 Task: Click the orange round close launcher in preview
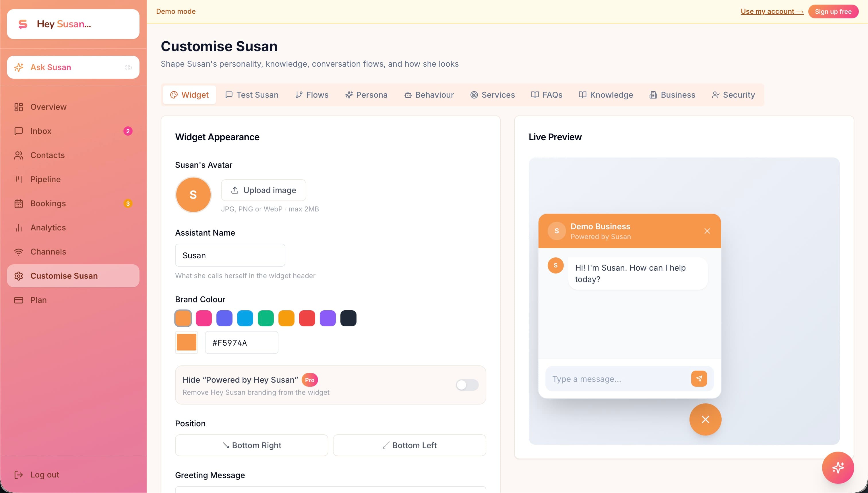tap(705, 419)
